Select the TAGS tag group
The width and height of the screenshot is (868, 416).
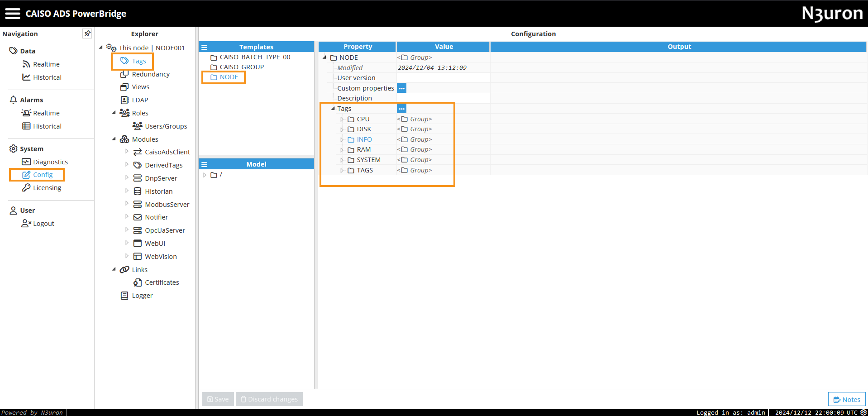[x=360, y=170]
